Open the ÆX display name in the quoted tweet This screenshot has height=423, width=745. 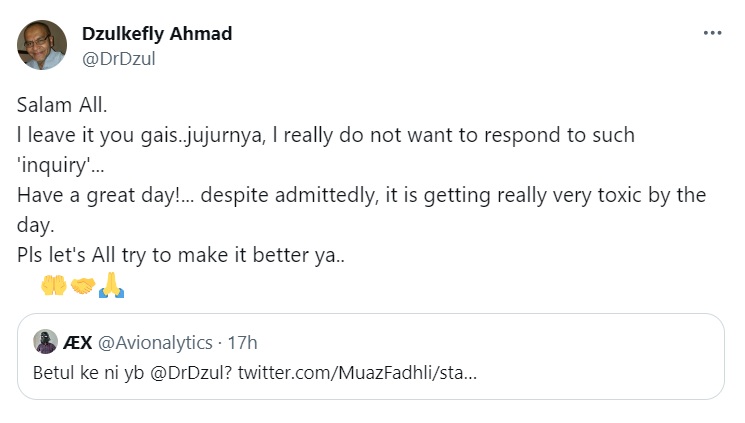[79, 342]
